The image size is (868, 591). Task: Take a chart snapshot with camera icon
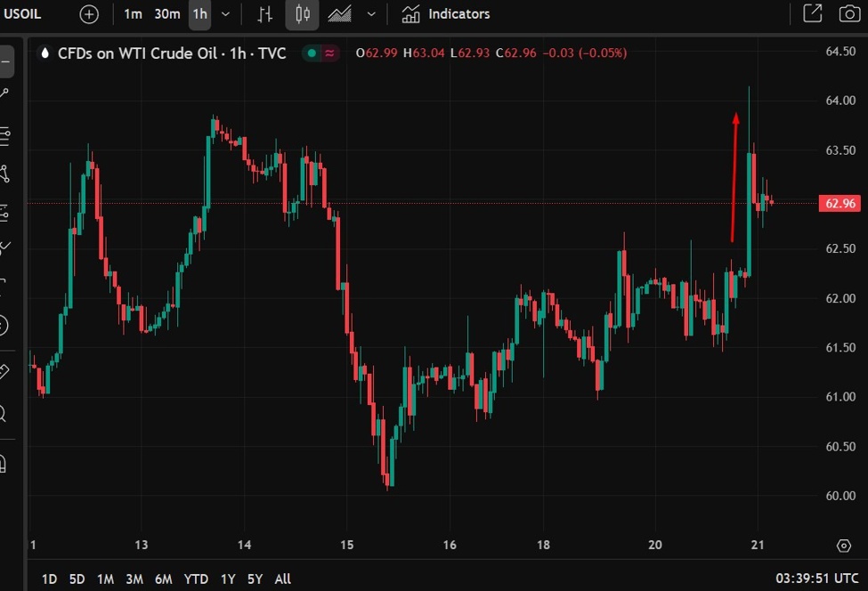849,14
